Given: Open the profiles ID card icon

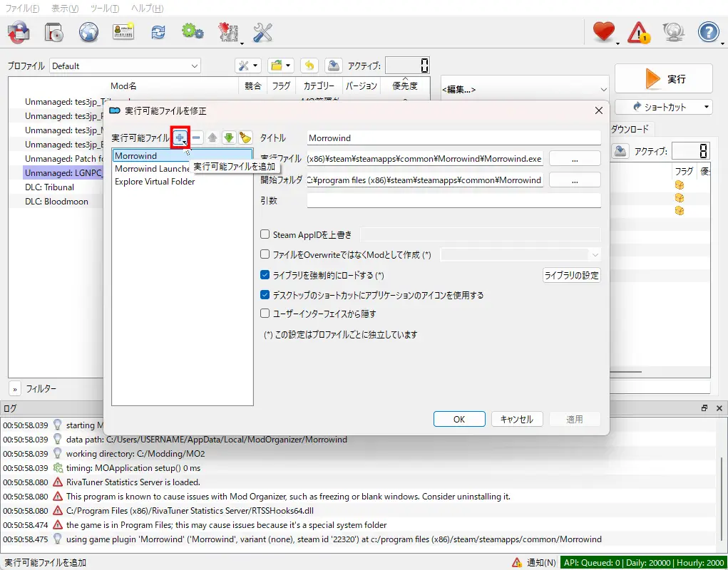Looking at the screenshot, I should (x=123, y=31).
